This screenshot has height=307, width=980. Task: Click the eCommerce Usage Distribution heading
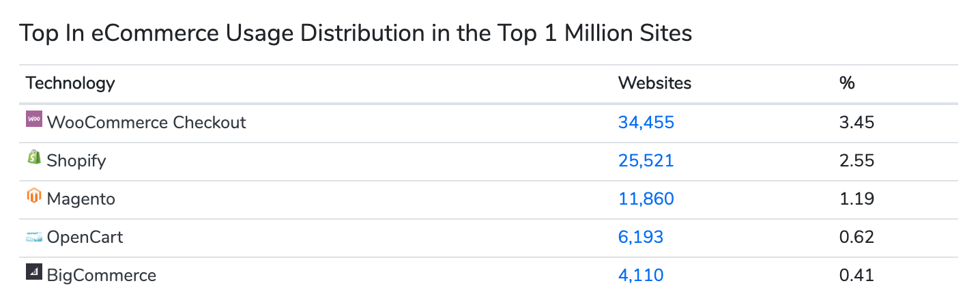click(356, 33)
